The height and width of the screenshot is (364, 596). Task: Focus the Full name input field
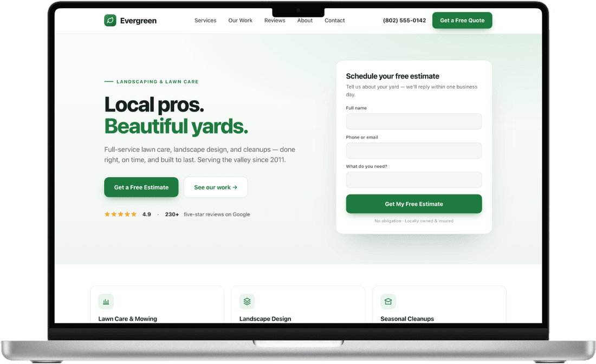point(414,121)
